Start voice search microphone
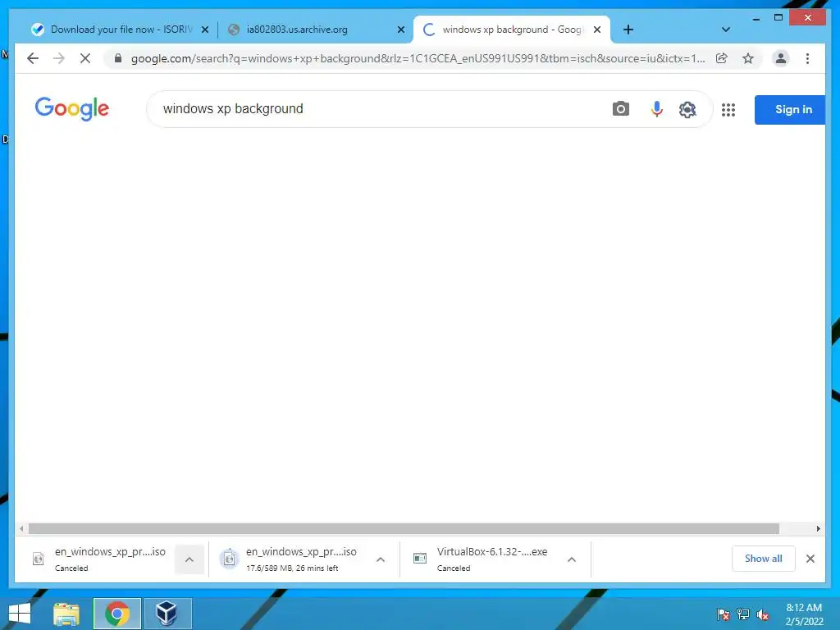 656,109
